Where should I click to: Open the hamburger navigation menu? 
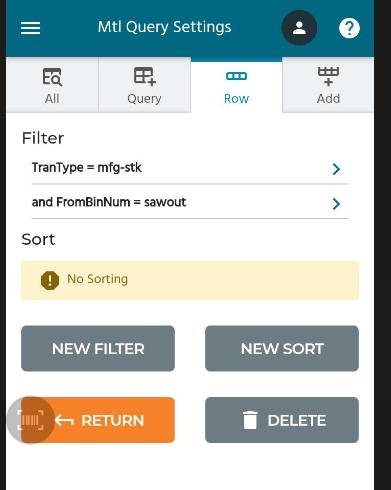(31, 28)
